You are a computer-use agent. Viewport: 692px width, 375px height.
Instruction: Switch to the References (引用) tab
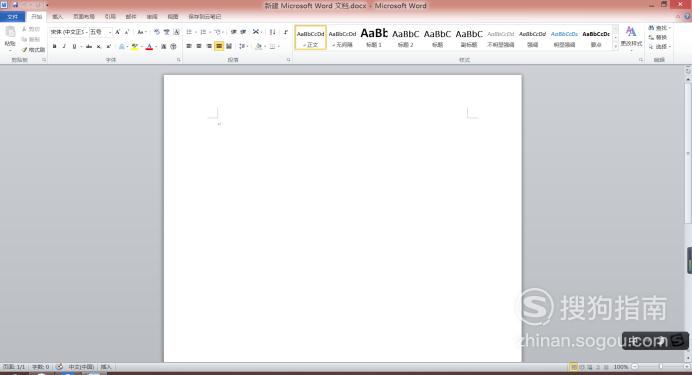tap(110, 17)
